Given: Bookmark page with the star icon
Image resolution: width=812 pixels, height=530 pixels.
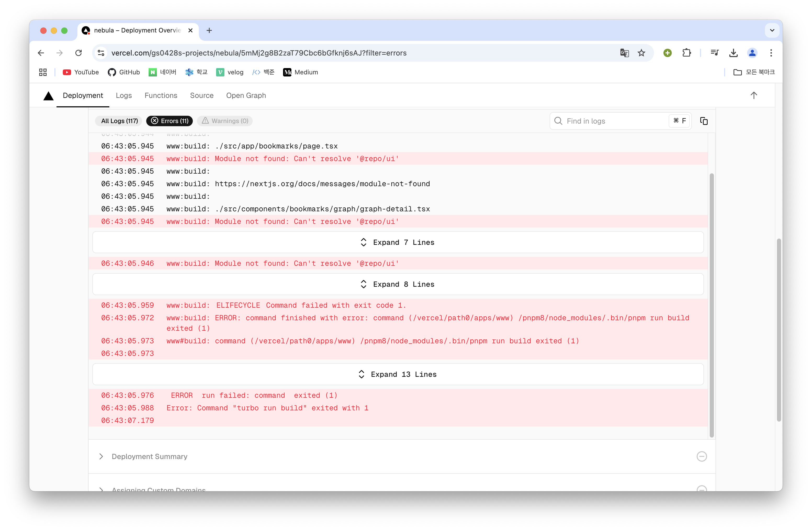Looking at the screenshot, I should (641, 53).
